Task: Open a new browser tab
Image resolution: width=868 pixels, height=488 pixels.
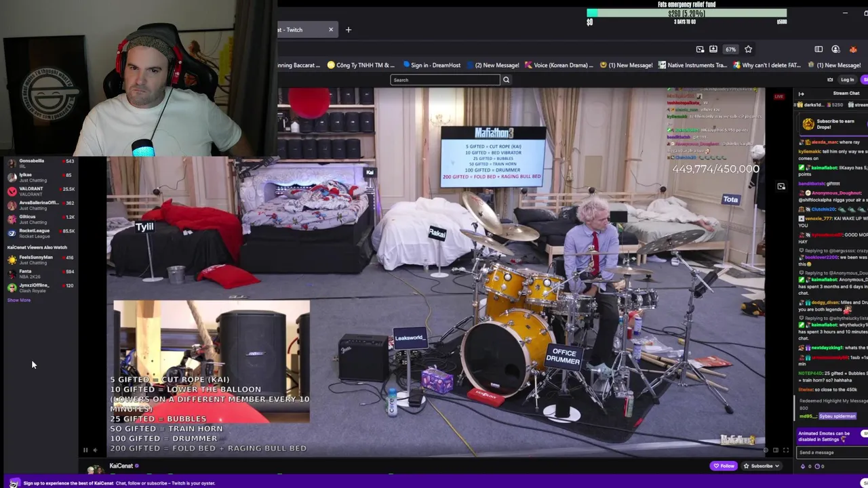Action: [349, 29]
